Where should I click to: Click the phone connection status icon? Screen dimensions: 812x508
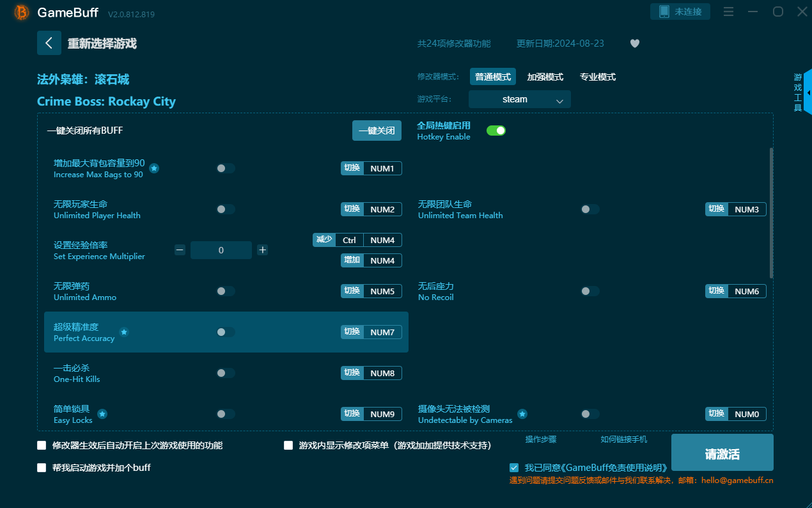tap(664, 12)
